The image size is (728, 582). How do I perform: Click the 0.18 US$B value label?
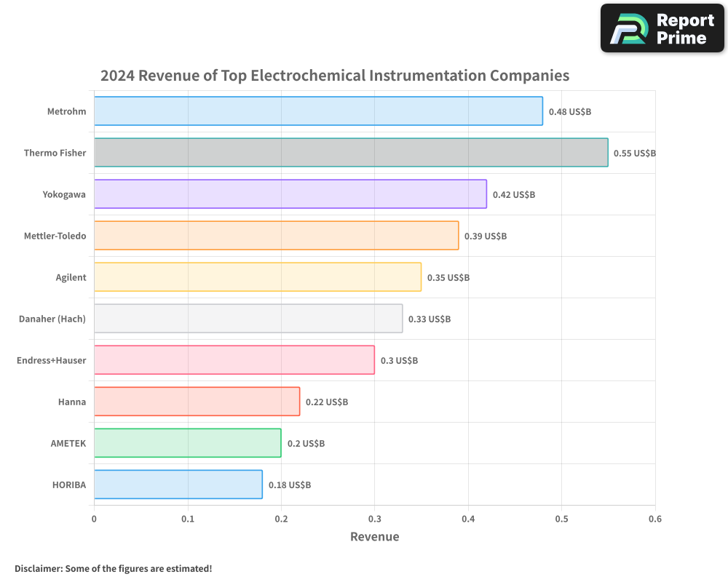point(290,485)
